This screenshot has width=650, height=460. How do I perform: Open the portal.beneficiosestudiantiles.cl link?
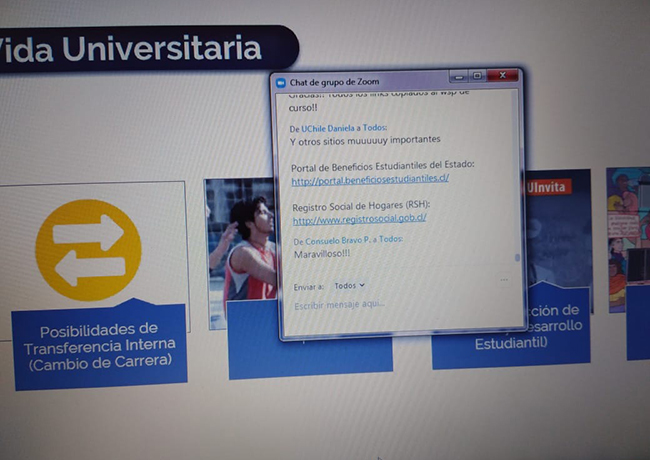pos(370,180)
